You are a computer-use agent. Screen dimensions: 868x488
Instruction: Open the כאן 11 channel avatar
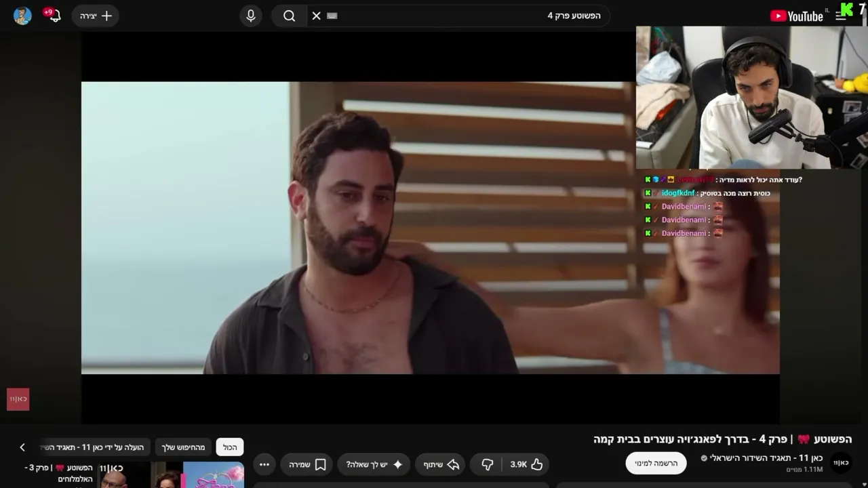point(841,463)
